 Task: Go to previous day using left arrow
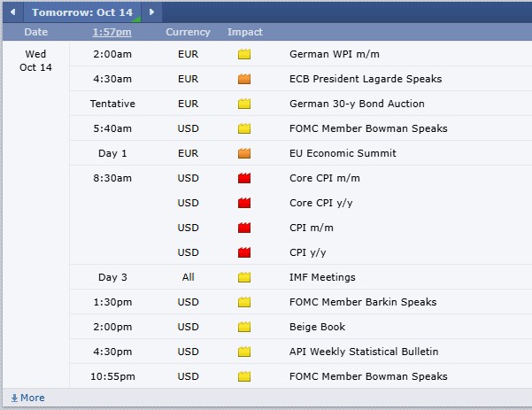point(13,12)
